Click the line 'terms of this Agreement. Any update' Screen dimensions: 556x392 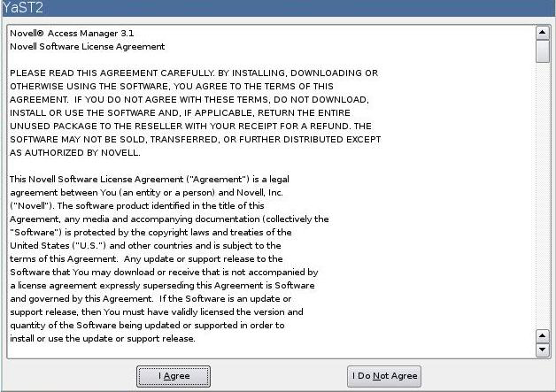(x=146, y=258)
